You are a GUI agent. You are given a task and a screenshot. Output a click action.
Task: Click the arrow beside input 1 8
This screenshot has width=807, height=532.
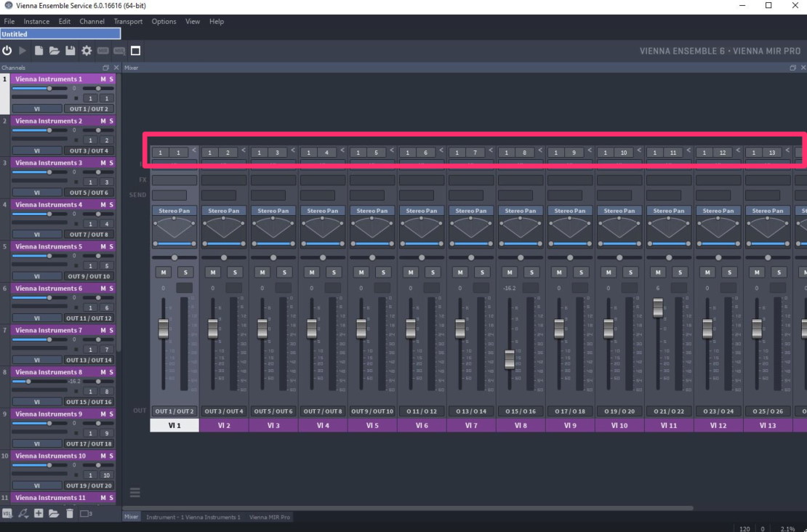[540, 150]
